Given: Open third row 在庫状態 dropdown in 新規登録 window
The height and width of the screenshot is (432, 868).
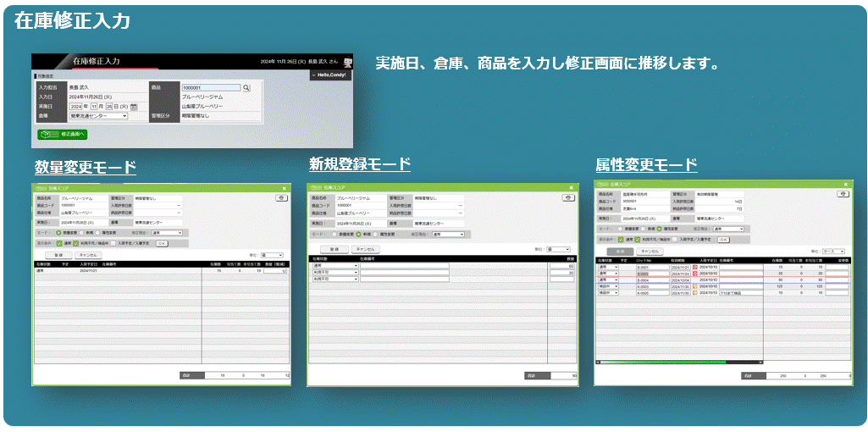Looking at the screenshot, I should (x=335, y=280).
